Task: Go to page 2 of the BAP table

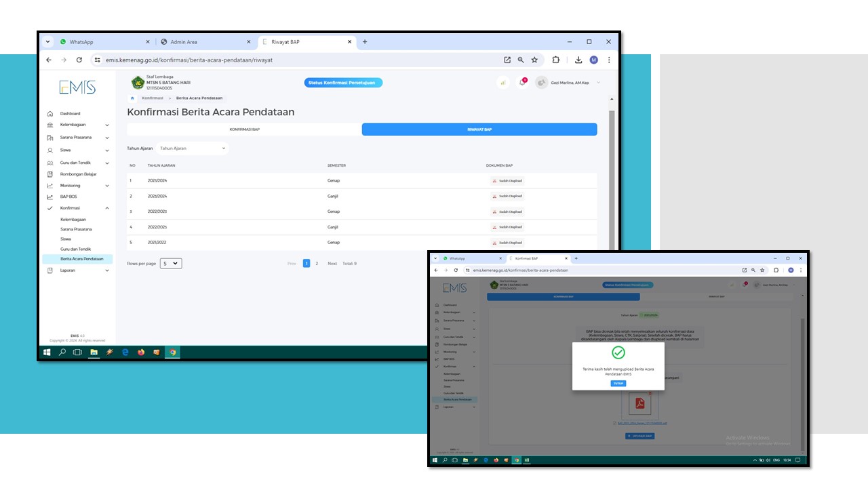Action: [317, 264]
